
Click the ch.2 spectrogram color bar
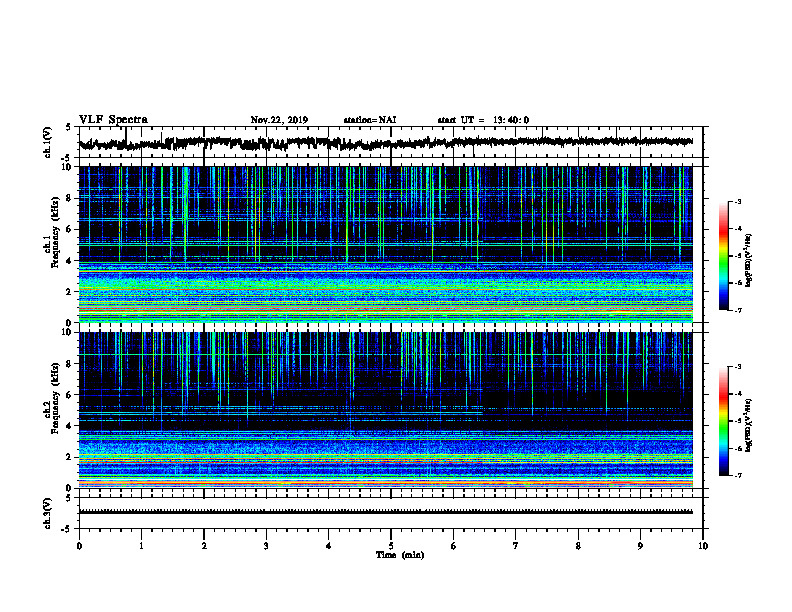click(723, 421)
